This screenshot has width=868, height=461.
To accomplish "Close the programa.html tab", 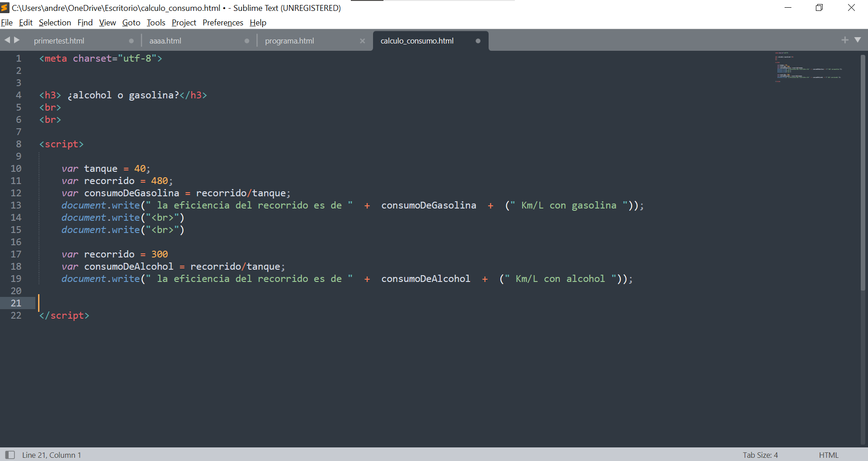I will [362, 41].
